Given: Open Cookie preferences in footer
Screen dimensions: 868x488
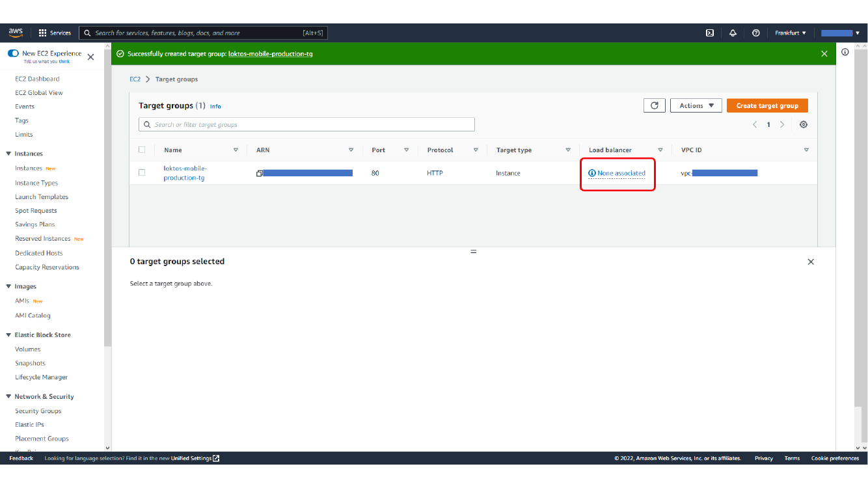Looking at the screenshot, I should [x=835, y=458].
